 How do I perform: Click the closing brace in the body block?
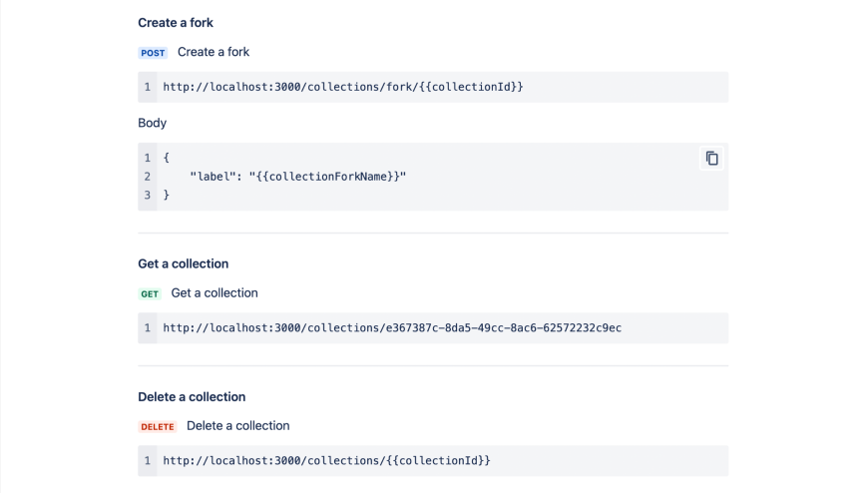167,195
